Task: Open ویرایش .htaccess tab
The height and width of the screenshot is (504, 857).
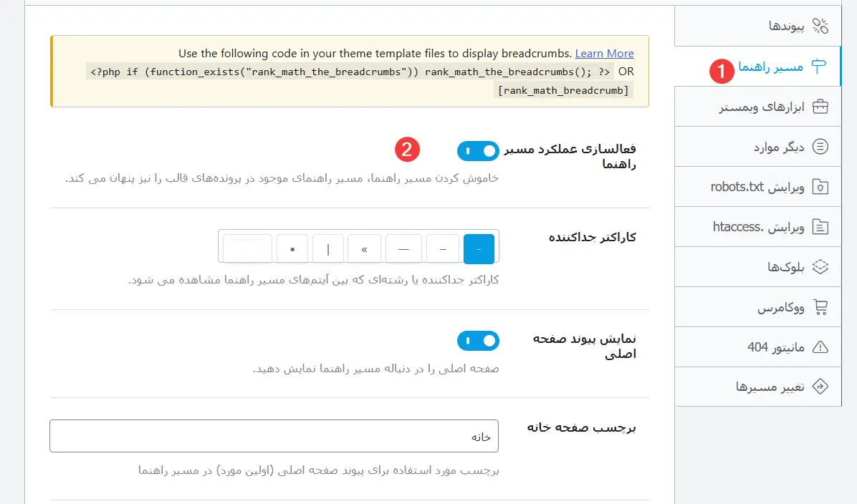Action: click(757, 227)
